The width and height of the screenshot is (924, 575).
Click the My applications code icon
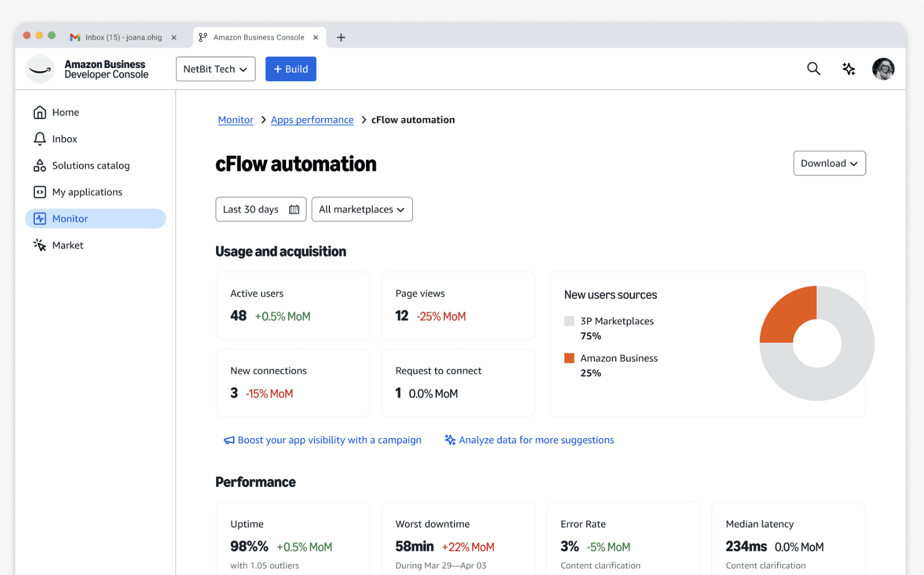point(39,192)
